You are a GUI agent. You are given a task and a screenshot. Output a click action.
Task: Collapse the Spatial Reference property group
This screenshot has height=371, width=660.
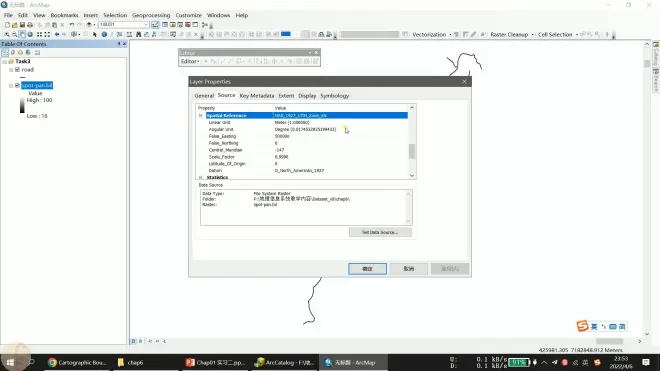click(x=201, y=115)
